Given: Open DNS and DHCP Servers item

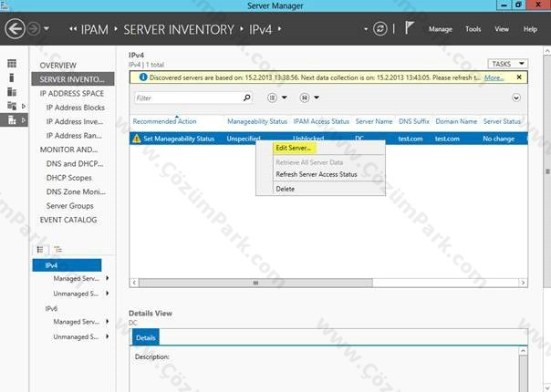Looking at the screenshot, I should pyautogui.click(x=75, y=164).
